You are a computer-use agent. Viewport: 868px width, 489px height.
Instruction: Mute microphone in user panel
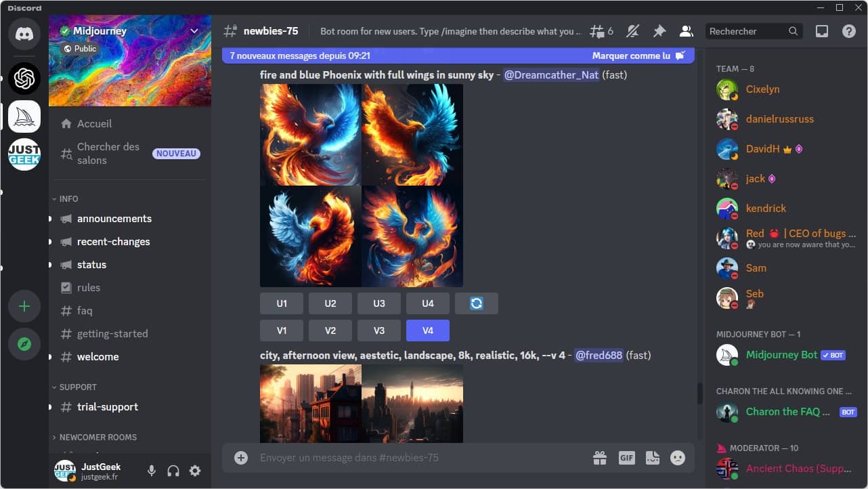(x=152, y=471)
